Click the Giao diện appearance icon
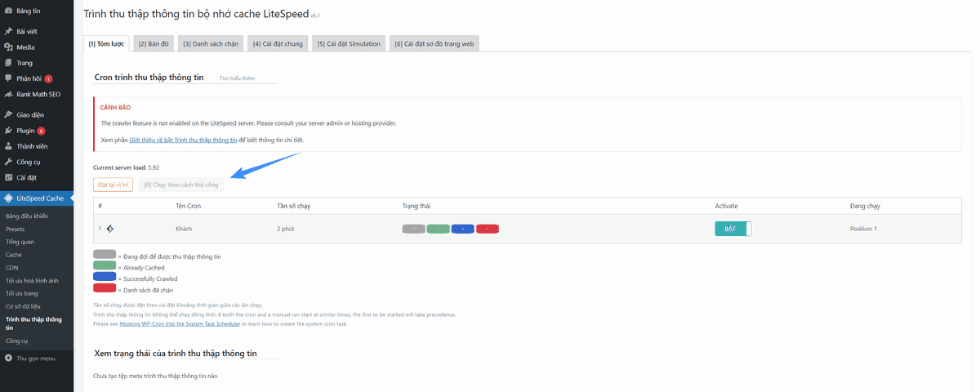Viewport: 980px width, 392px height. 8,114
